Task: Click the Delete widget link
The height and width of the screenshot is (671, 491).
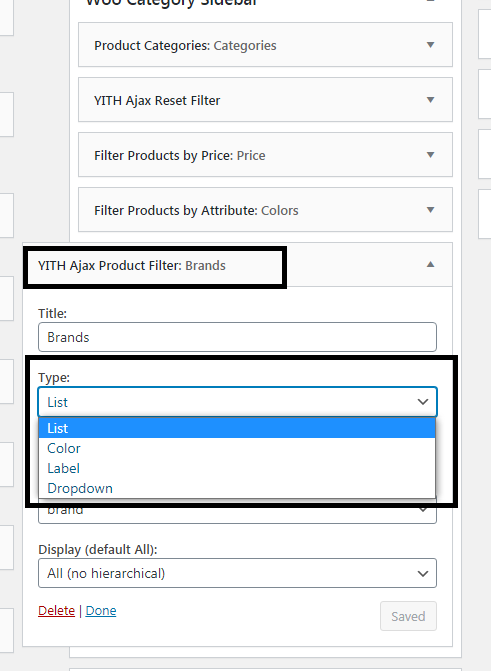Action: 57,611
